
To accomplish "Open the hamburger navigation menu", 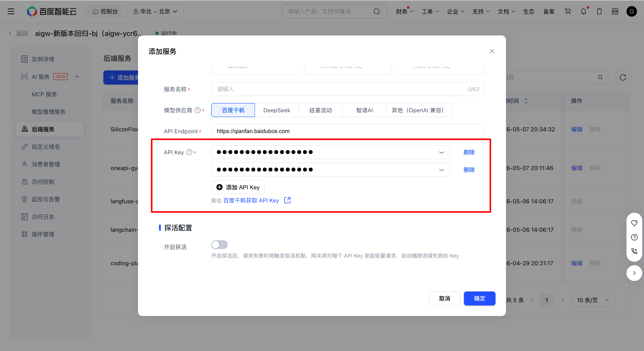I will pyautogui.click(x=11, y=12).
